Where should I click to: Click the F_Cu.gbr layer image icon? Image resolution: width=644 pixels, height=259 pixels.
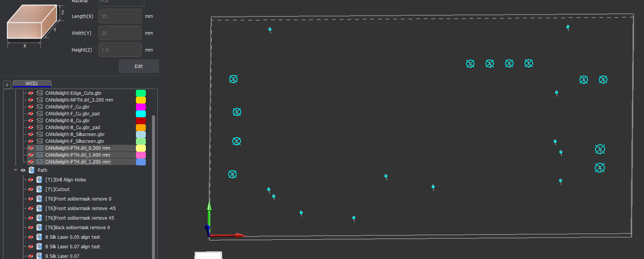click(40, 107)
